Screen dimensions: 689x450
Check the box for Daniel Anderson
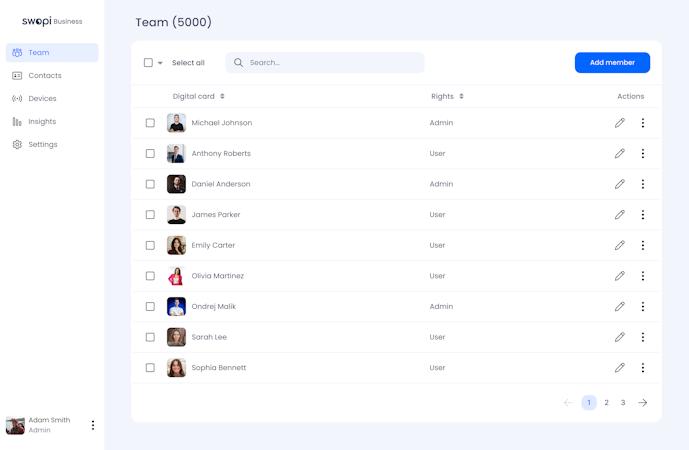point(150,184)
